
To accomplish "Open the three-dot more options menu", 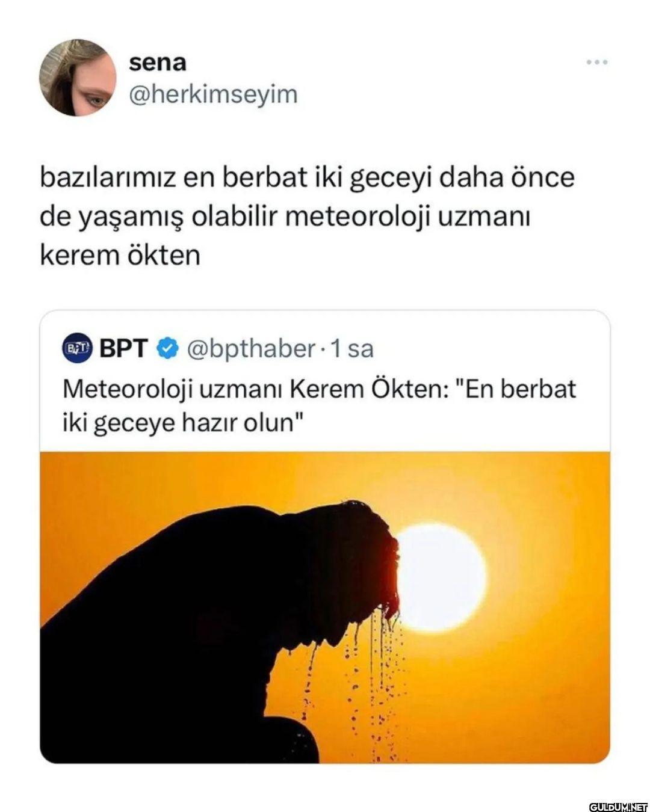I will 597,63.
